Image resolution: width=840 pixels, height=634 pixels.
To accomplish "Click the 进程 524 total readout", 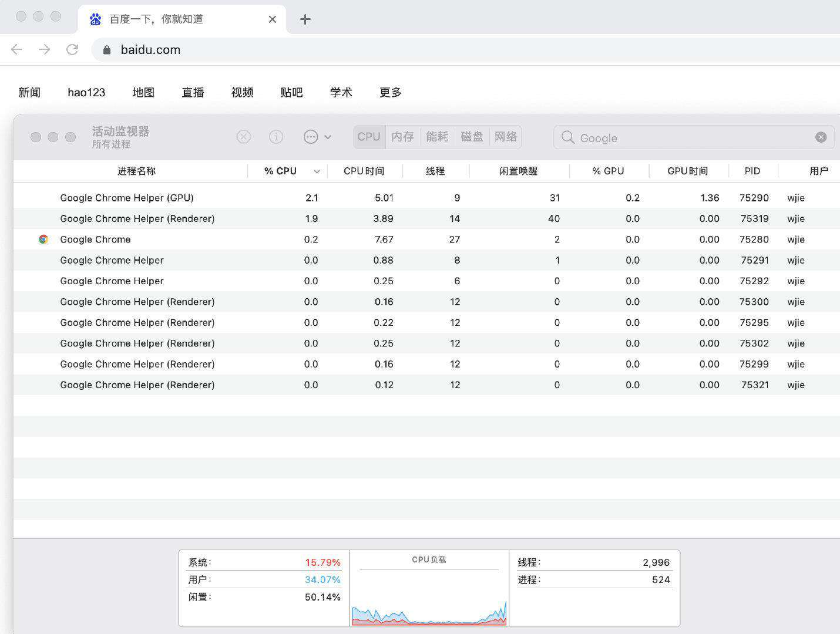I will 594,579.
